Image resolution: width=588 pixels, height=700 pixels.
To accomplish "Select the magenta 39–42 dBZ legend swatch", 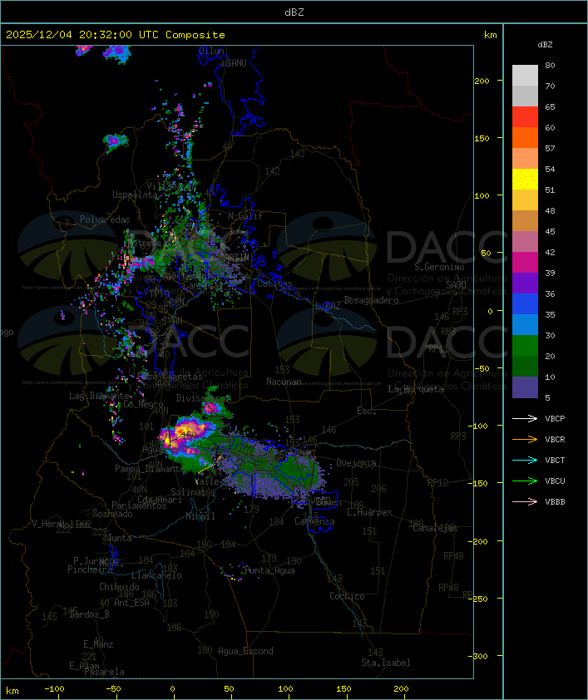I will click(525, 263).
